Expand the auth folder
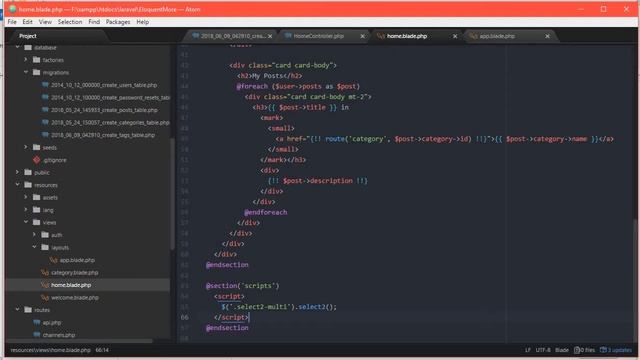 coord(34,235)
